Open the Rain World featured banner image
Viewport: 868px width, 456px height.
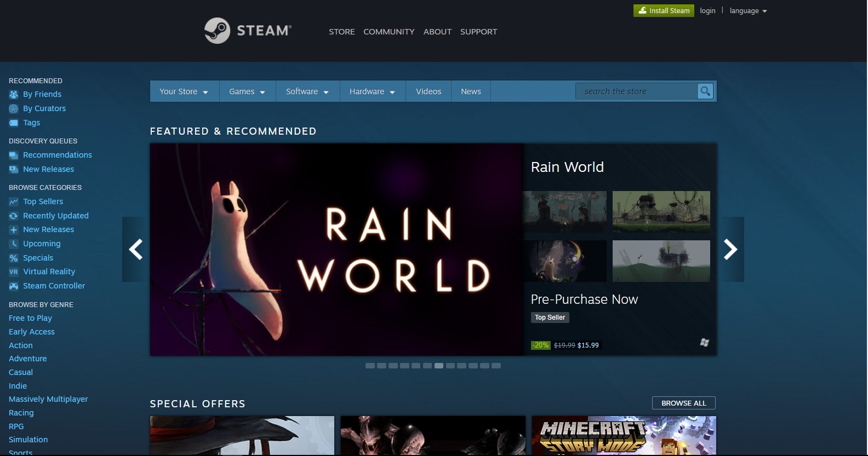(336, 250)
